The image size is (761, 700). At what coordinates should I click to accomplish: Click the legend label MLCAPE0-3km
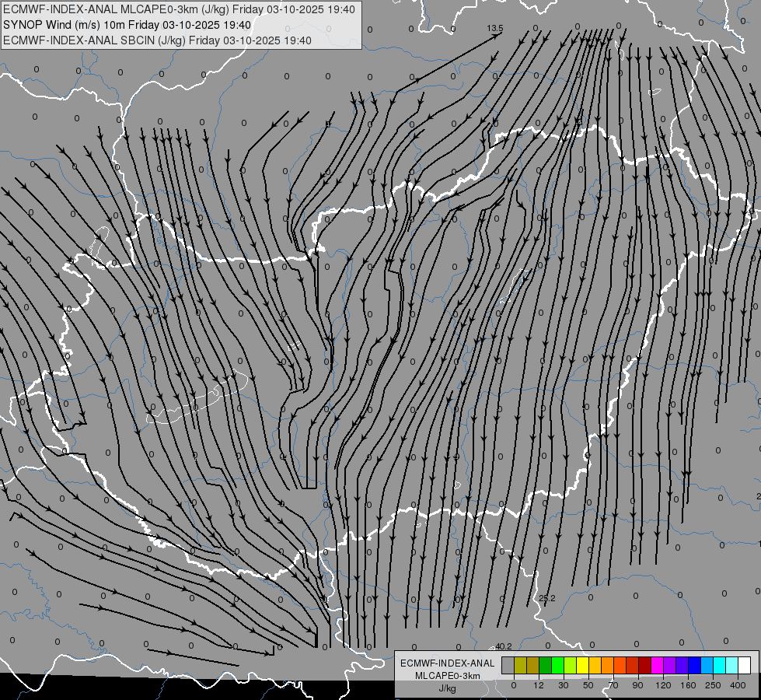[x=448, y=676]
